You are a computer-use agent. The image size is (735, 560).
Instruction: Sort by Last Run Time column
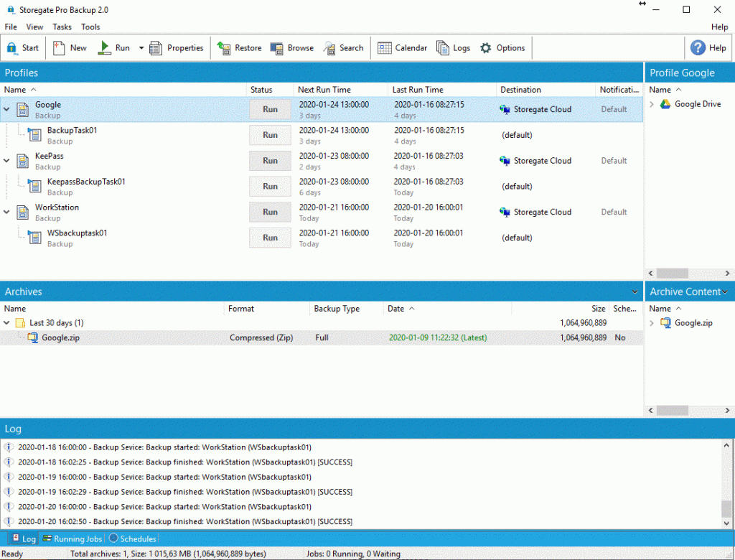[x=442, y=90]
